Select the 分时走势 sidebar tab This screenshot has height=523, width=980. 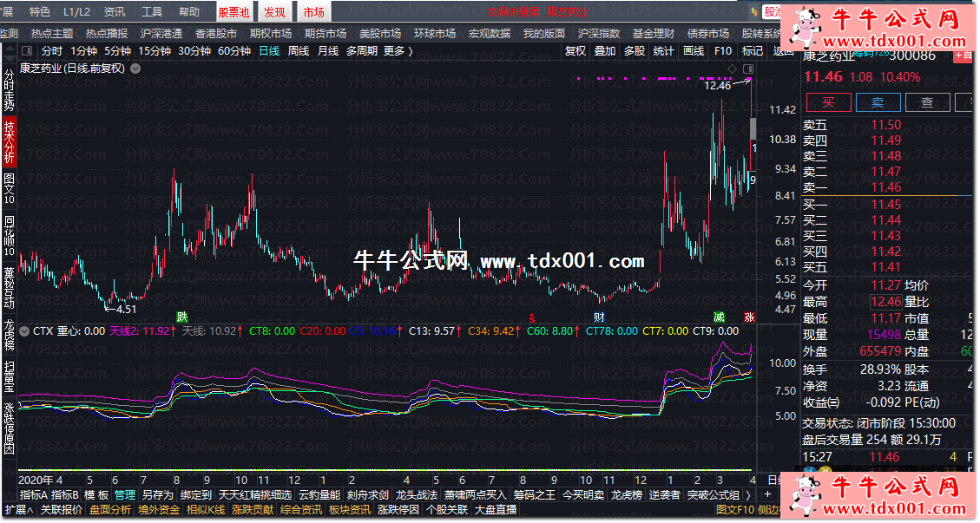tap(9, 90)
